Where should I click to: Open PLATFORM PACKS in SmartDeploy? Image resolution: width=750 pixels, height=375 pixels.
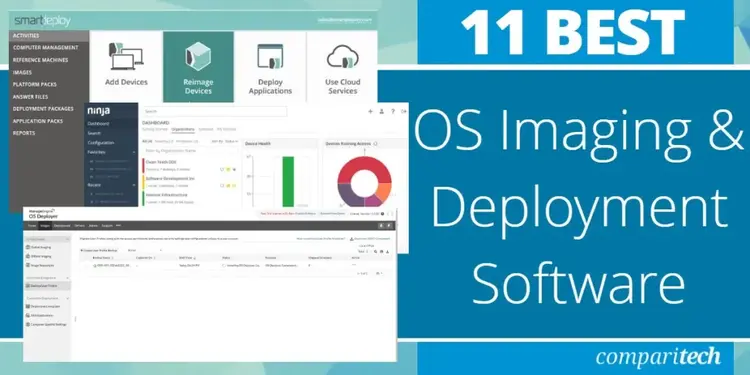click(34, 84)
